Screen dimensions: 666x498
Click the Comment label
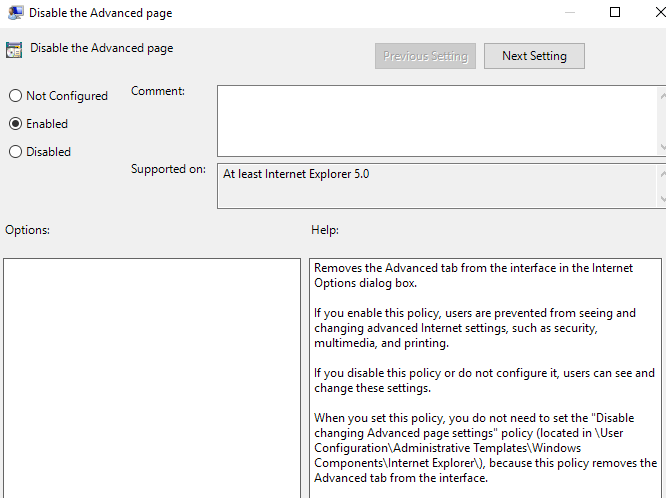158,91
